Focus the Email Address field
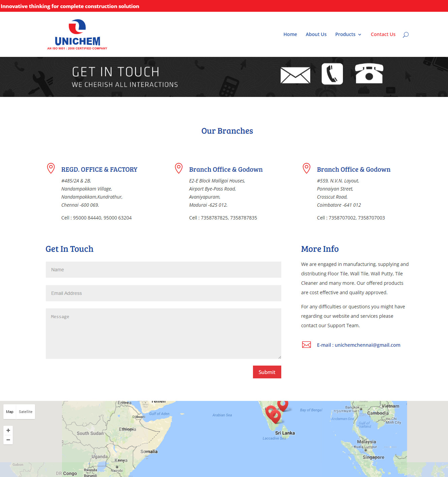The height and width of the screenshot is (477, 448). (163, 293)
